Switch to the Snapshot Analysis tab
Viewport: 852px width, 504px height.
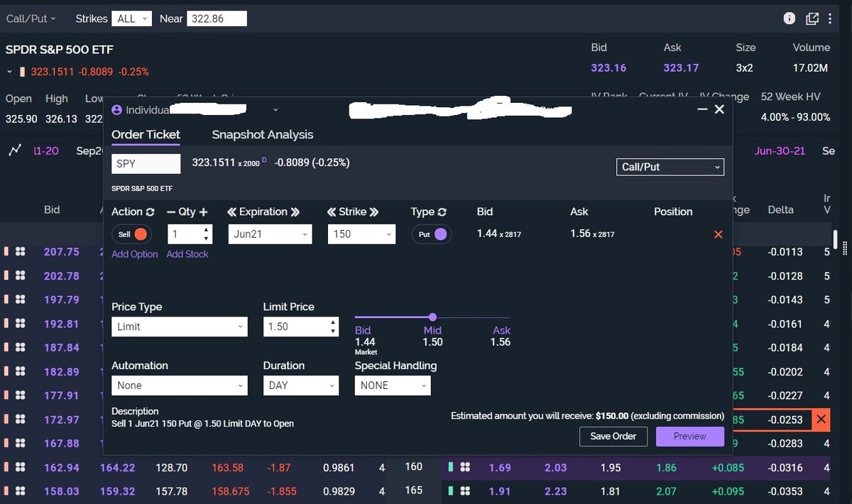[x=263, y=134]
